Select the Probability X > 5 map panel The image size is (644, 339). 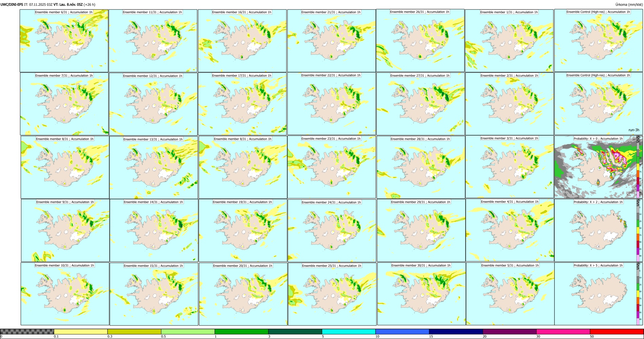coord(599,294)
